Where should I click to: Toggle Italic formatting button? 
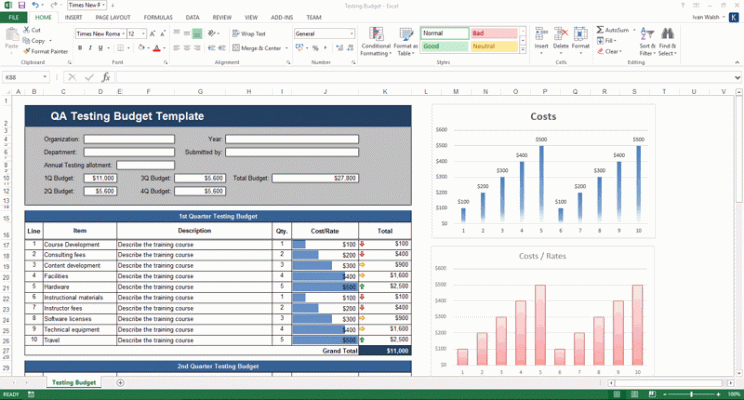point(90,48)
